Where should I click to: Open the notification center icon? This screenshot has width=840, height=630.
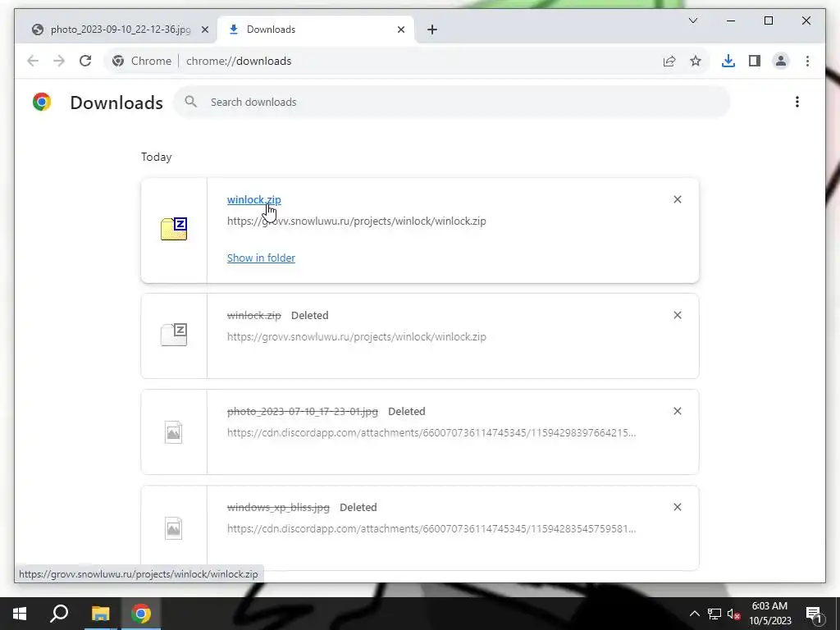tap(815, 614)
